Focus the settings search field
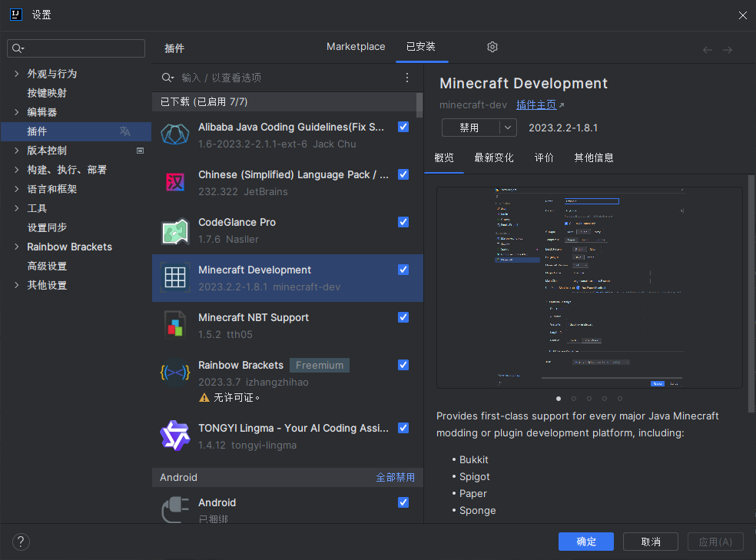The width and height of the screenshot is (756, 560). pyautogui.click(x=76, y=48)
